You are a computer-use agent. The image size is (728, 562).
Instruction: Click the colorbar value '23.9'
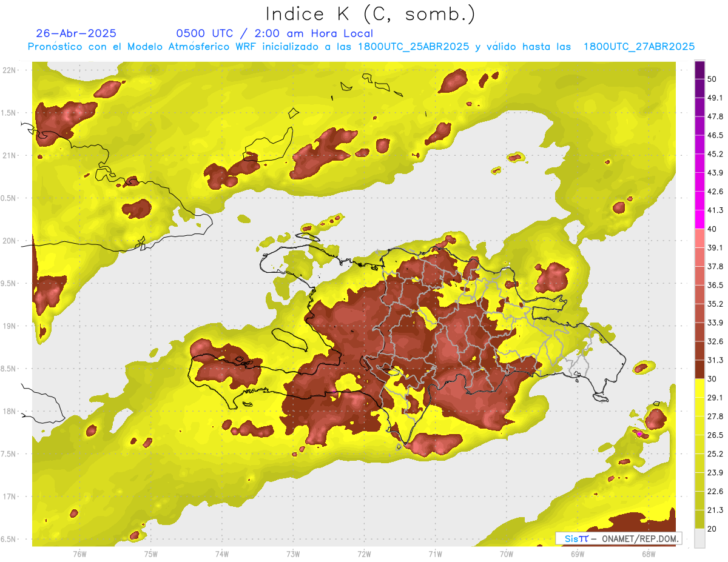715,473
